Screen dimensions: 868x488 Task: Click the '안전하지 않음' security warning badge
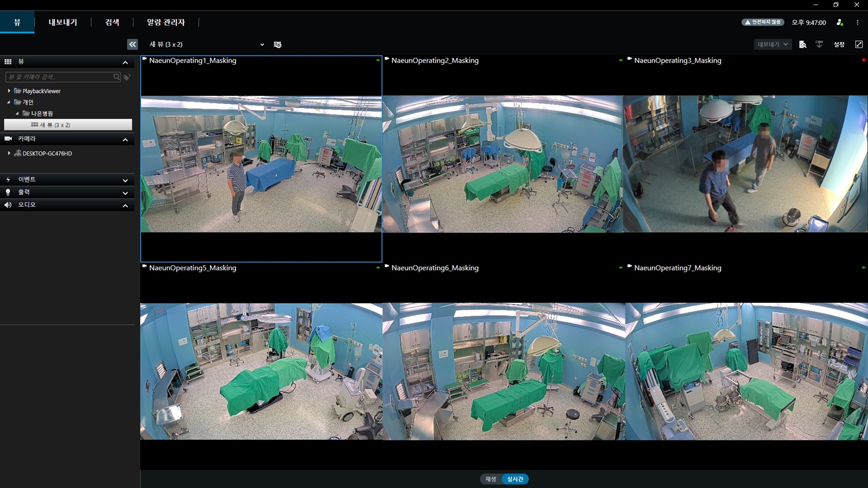[x=763, y=23]
